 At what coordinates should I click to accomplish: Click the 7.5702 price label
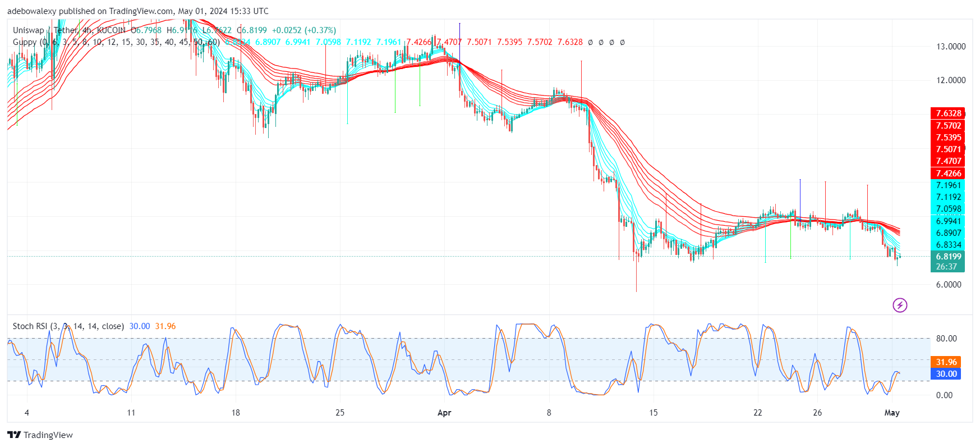tap(947, 126)
